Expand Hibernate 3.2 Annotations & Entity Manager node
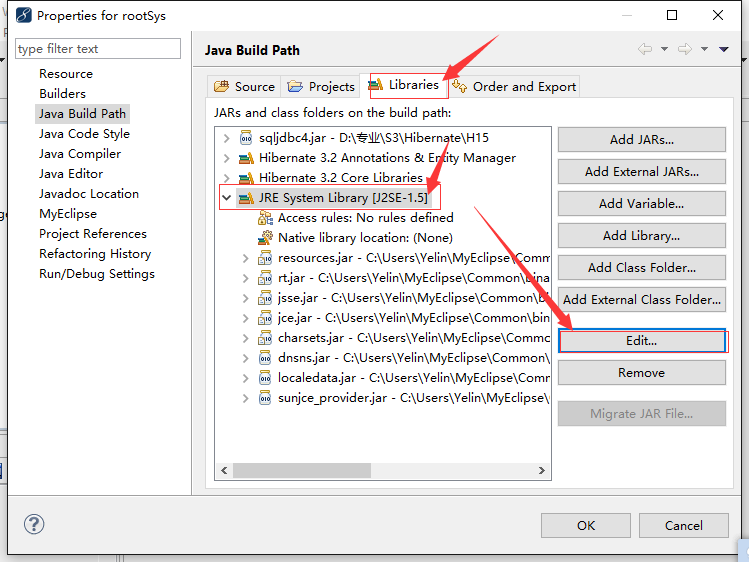This screenshot has width=749, height=562. tap(227, 159)
